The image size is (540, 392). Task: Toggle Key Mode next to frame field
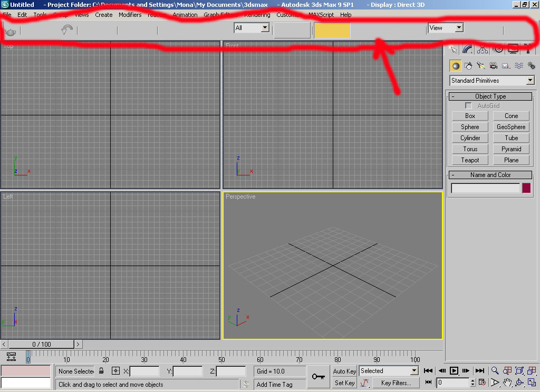coord(428,382)
